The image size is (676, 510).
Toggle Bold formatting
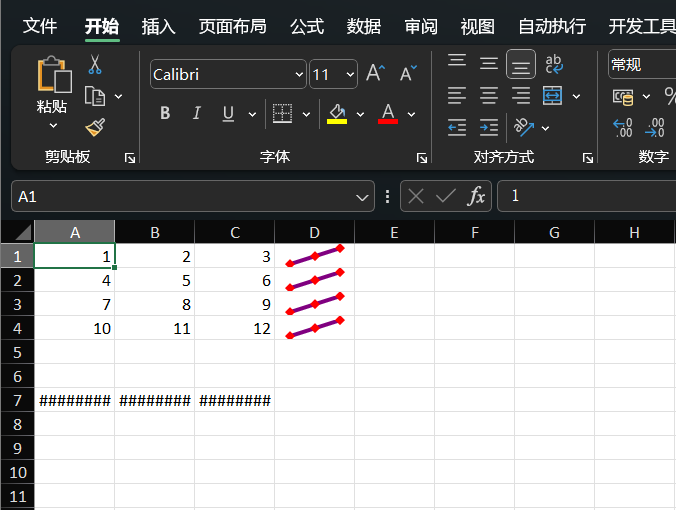tap(165, 113)
